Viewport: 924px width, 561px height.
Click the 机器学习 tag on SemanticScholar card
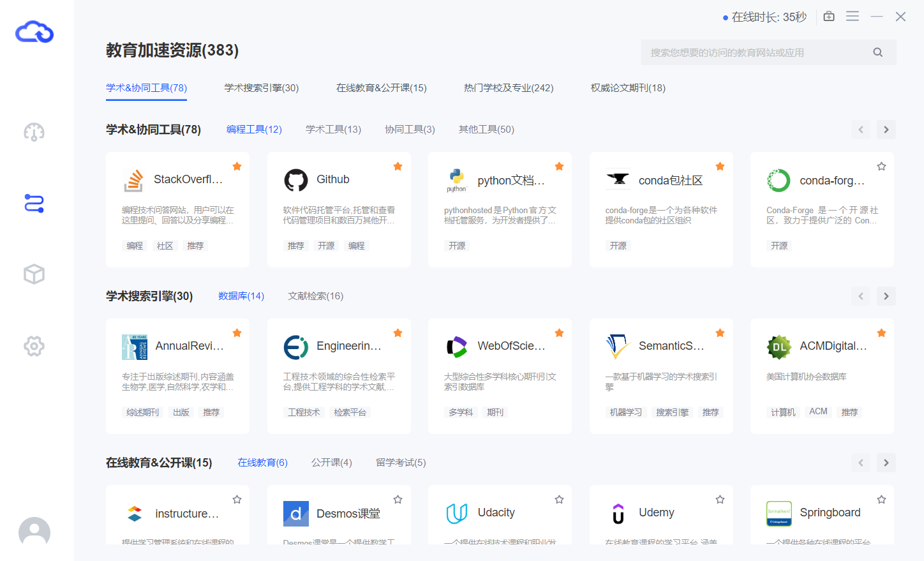tap(626, 412)
